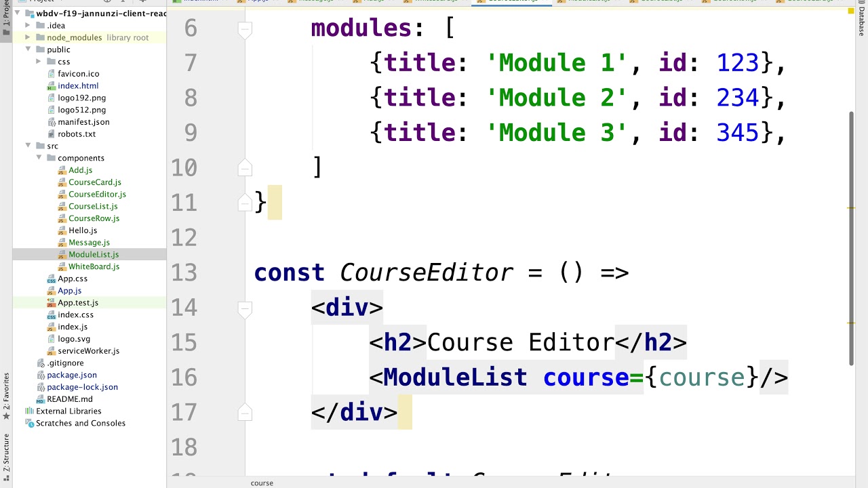This screenshot has width=868, height=488.
Task: Click the node_modules folder icon
Action: coord(41,38)
